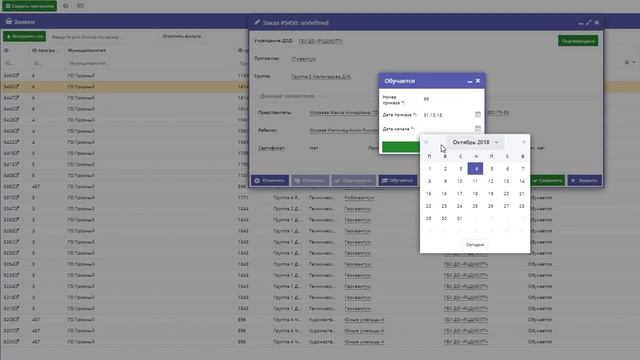Screen dimensions: 640x360
Task: Pick day 31 in the calendar
Action: 460,219
